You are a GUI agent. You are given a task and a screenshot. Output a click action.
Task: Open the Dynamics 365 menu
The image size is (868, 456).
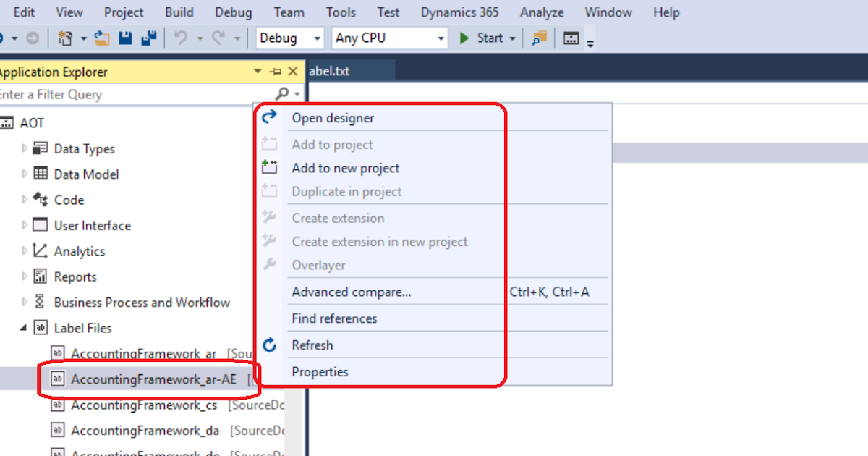tap(459, 12)
